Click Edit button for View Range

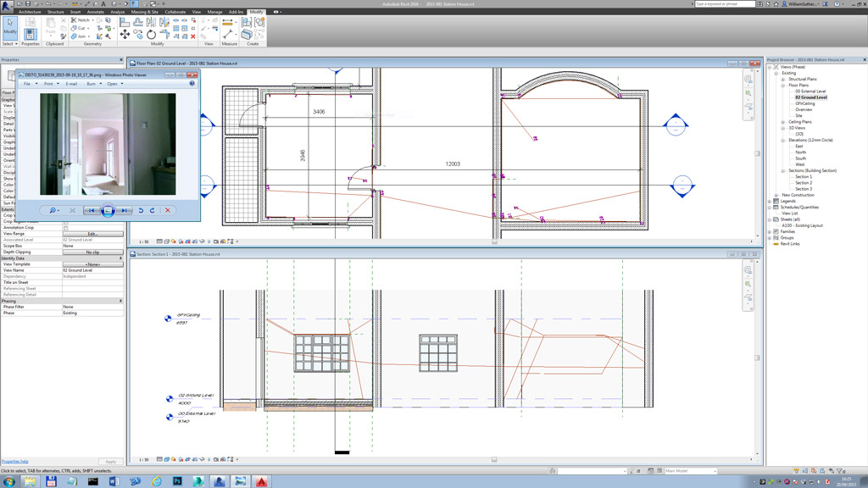(93, 234)
